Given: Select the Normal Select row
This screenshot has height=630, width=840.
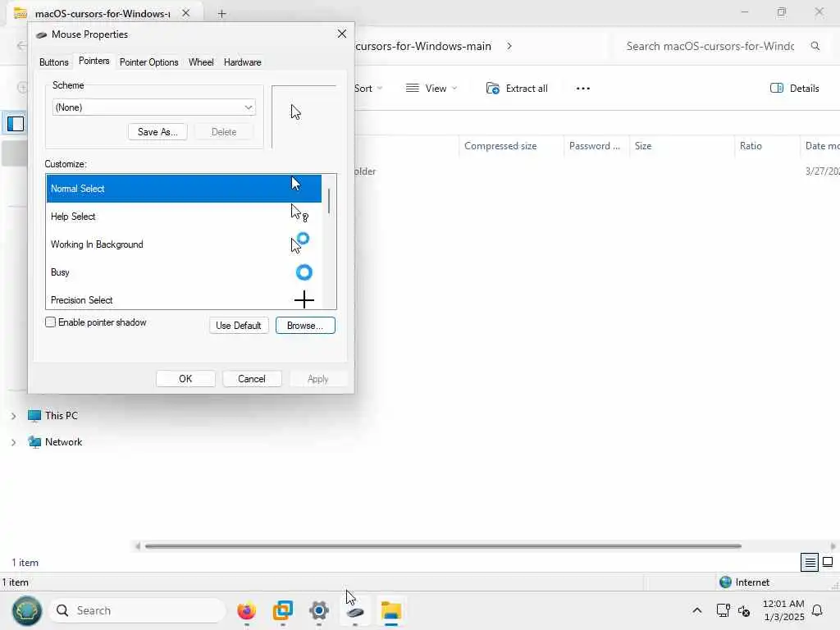Looking at the screenshot, I should [x=184, y=189].
